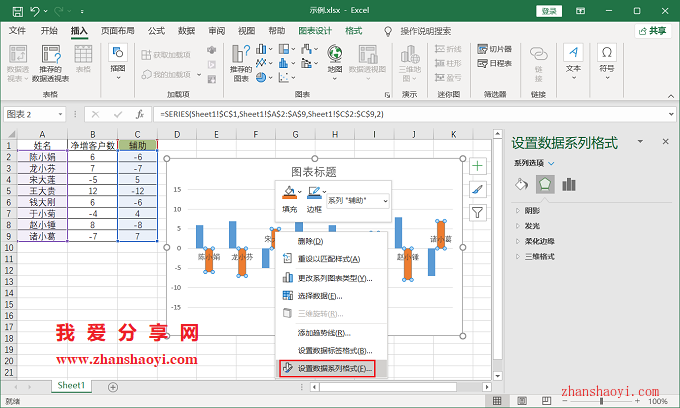This screenshot has height=408, width=680.
Task: Open the File tab
Action: coord(17,31)
